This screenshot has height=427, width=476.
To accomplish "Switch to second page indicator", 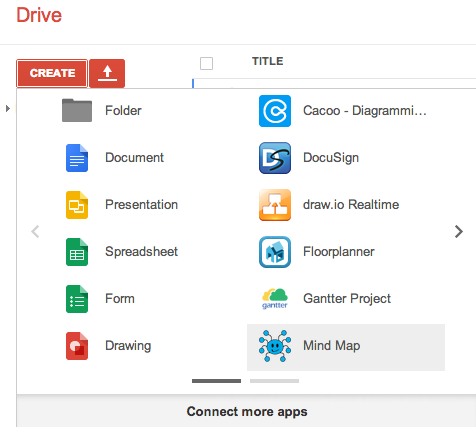I will tap(274, 381).
